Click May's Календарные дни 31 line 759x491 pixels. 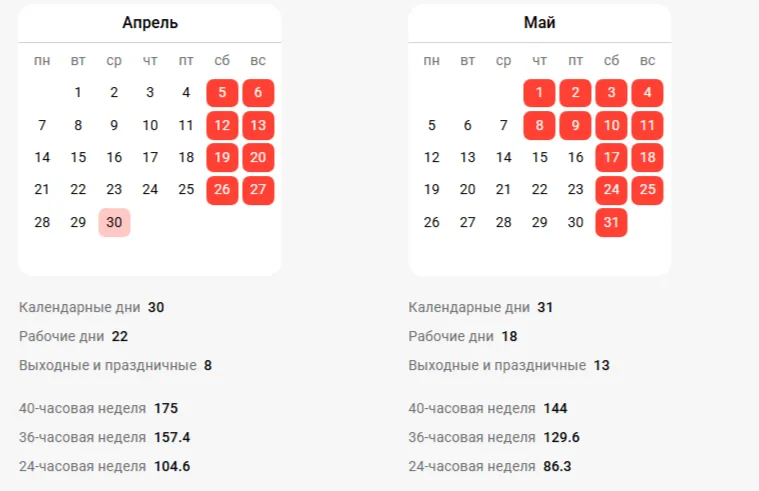pos(481,307)
